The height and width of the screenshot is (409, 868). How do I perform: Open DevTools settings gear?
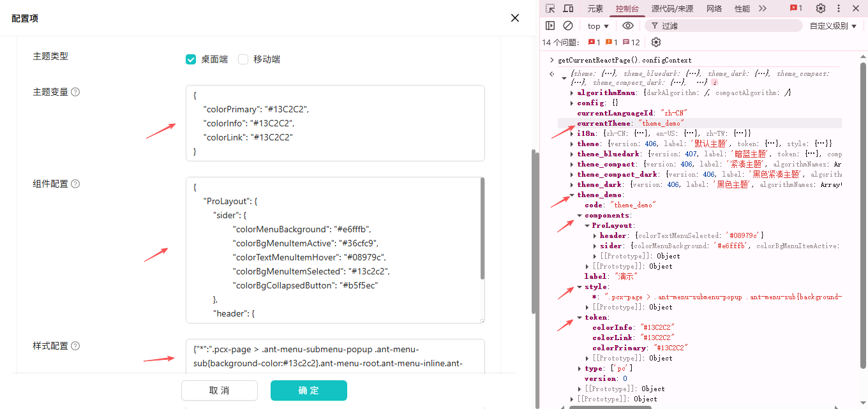click(821, 8)
